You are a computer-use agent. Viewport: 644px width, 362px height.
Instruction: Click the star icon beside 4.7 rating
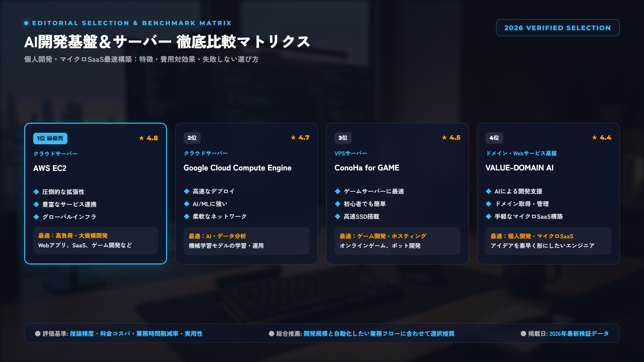tap(293, 138)
